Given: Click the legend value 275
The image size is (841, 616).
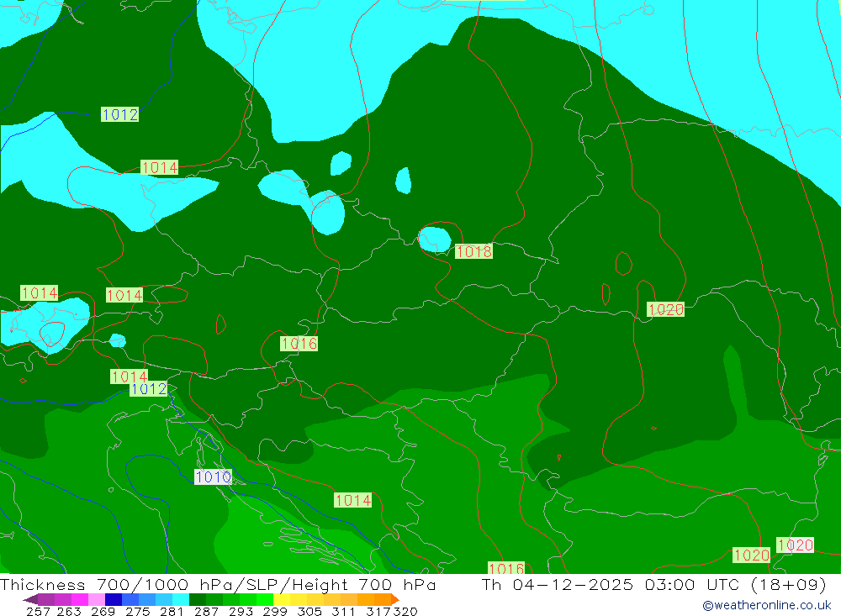Looking at the screenshot, I should pyautogui.click(x=137, y=611).
